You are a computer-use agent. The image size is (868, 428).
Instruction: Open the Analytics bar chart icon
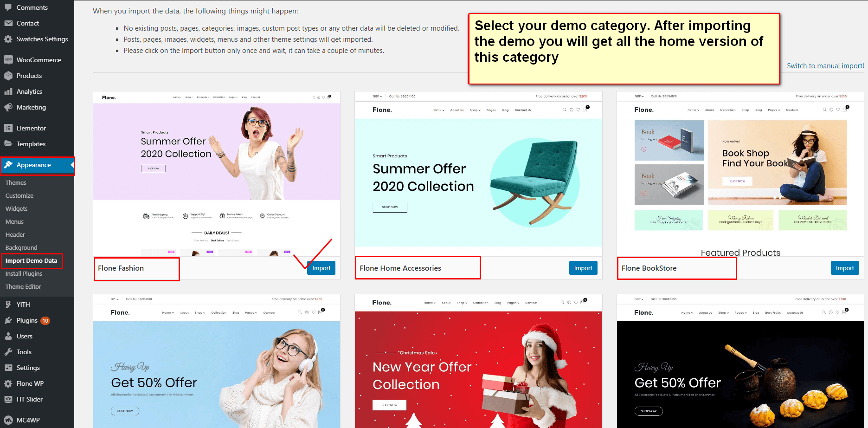click(8, 91)
